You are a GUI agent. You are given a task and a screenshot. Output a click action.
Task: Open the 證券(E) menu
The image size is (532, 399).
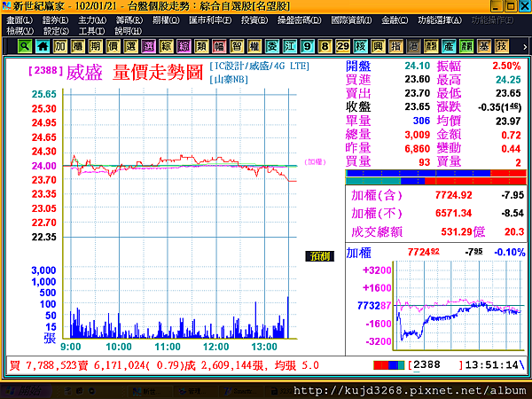[55, 20]
